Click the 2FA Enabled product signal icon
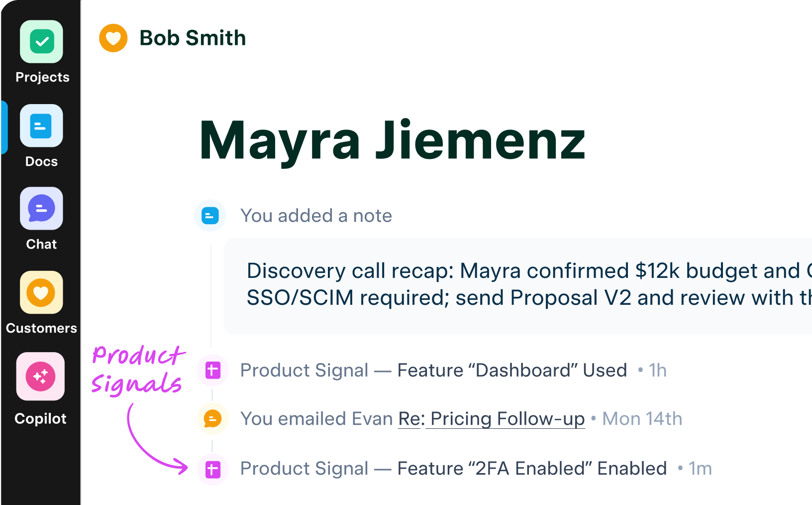 click(x=213, y=469)
